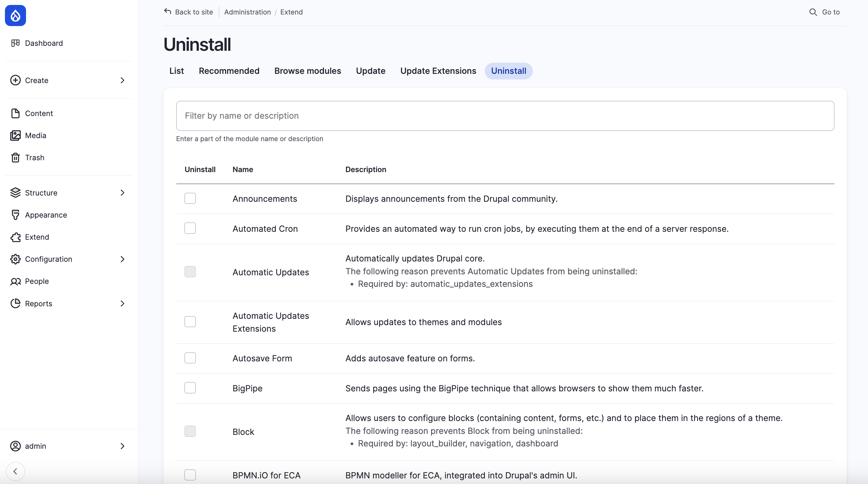Toggle the Announcements module checkbox
This screenshot has width=868, height=484.
(x=189, y=198)
